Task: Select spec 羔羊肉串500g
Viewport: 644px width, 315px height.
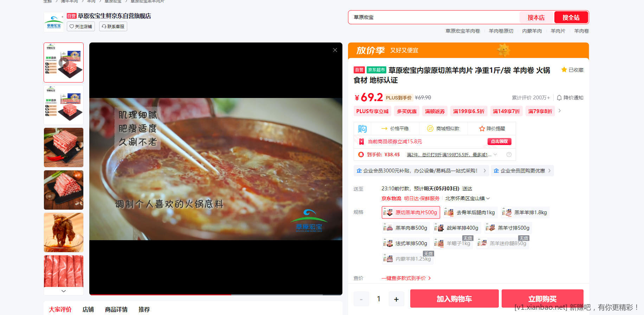Action: 406,228
